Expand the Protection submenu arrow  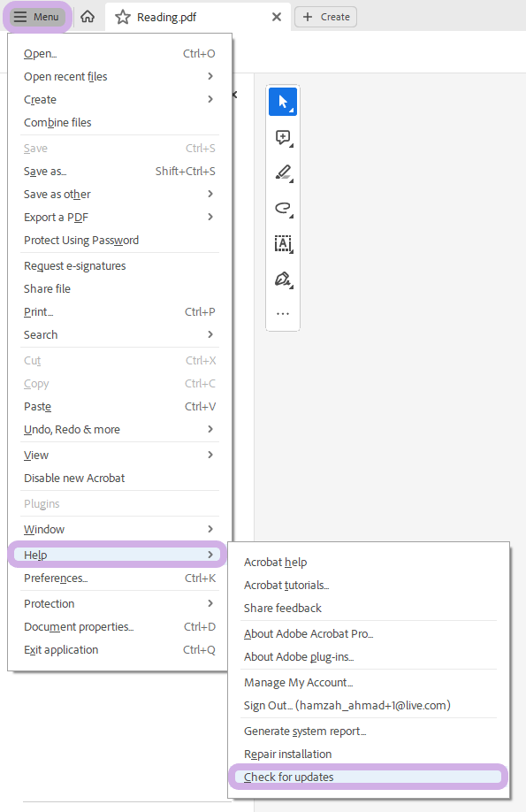click(210, 604)
